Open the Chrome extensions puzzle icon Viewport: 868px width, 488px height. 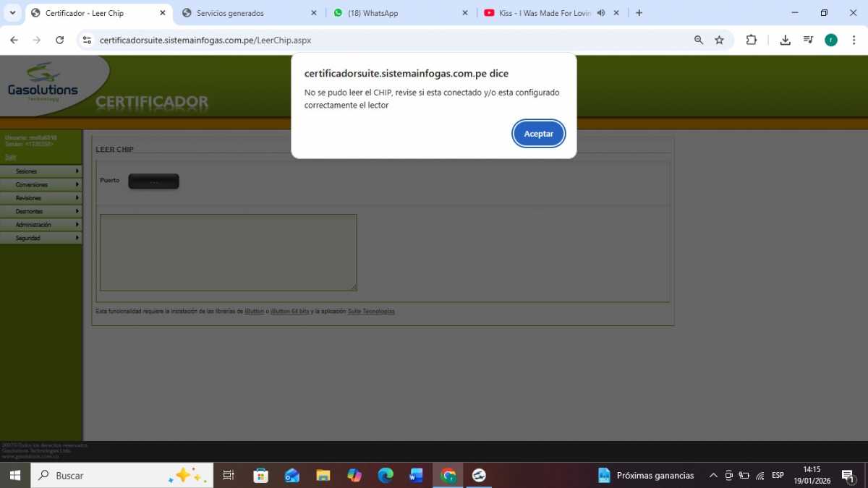[x=751, y=40]
